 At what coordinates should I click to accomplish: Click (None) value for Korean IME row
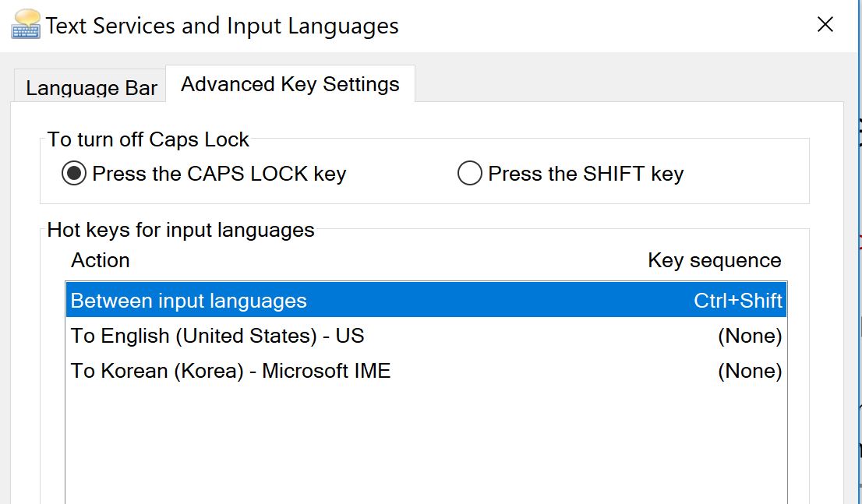(750, 371)
